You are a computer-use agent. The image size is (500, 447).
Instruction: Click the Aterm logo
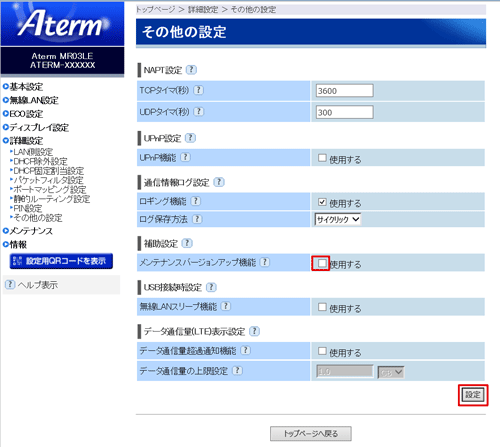click(x=62, y=23)
